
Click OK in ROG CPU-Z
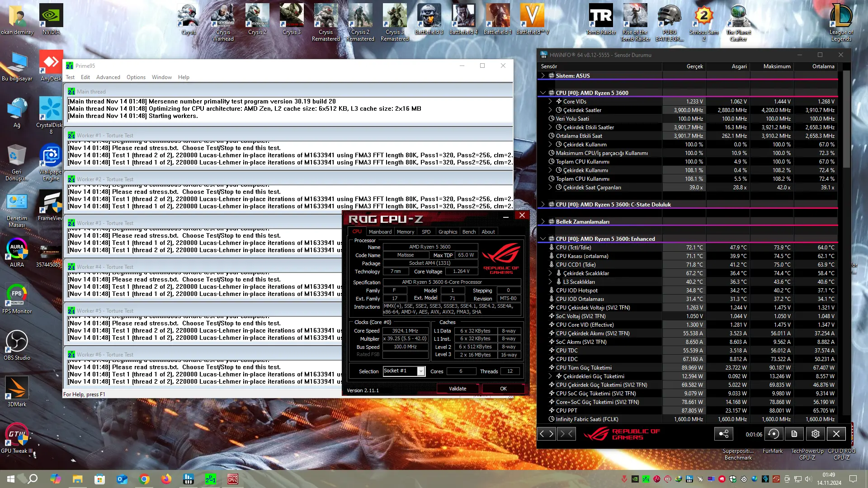click(504, 389)
